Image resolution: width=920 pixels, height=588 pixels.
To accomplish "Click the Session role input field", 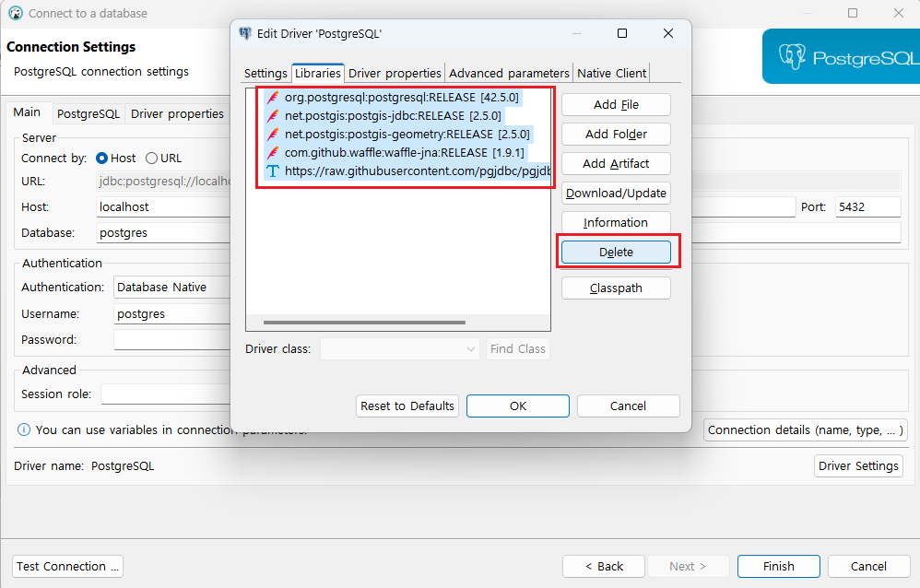I will pos(166,394).
